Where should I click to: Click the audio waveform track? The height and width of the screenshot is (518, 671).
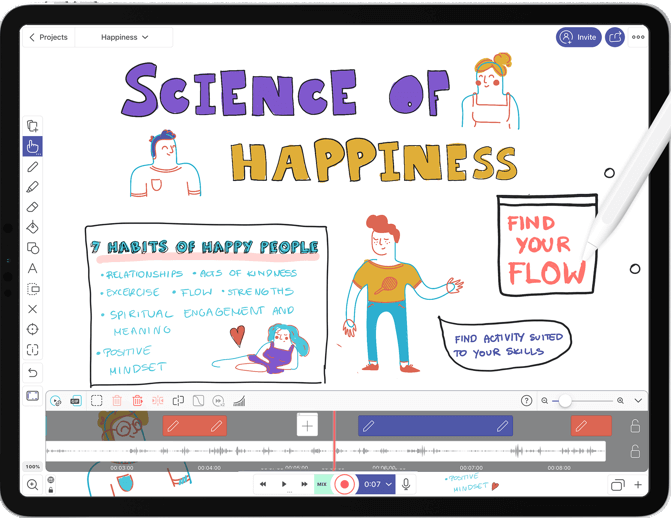[x=326, y=451]
